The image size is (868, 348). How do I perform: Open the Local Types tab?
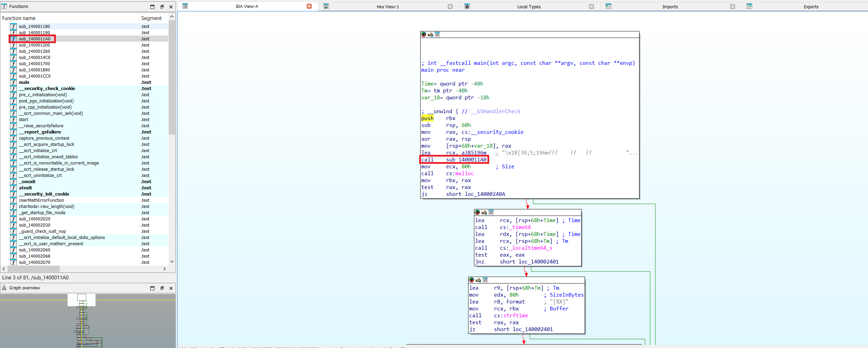[529, 7]
